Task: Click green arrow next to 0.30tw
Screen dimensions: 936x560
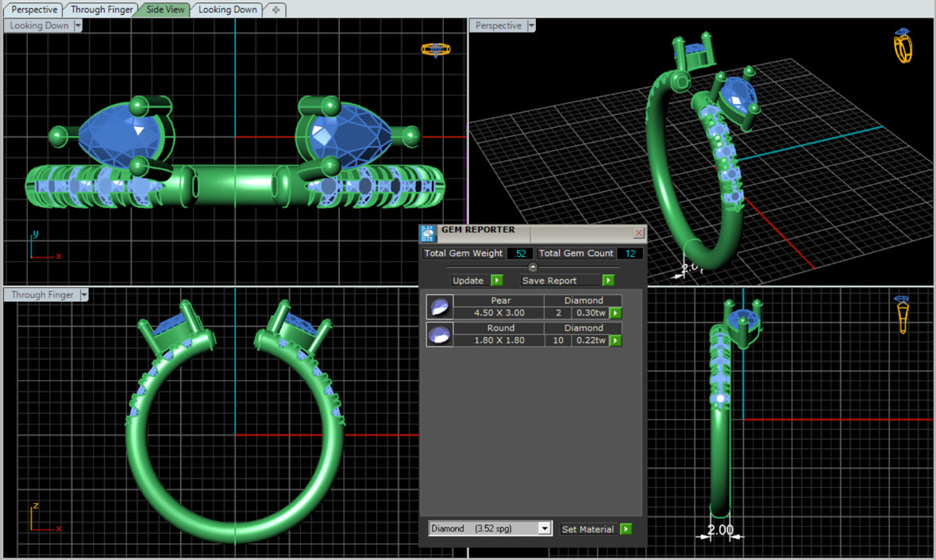Action: [x=615, y=313]
